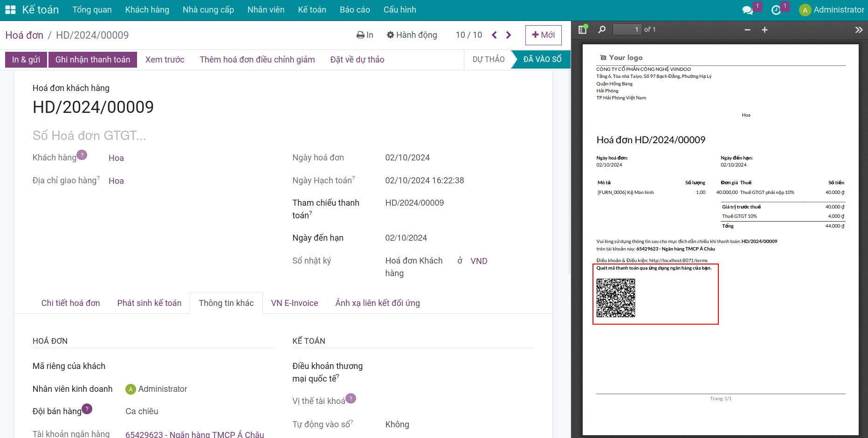Create new record with Mới button
Screen dimensions: 868x438
click(x=544, y=35)
